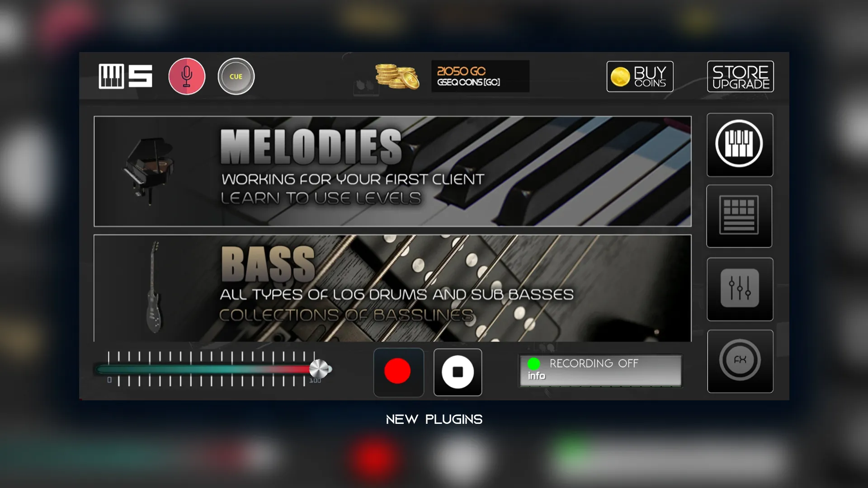868x488 pixels.
Task: Click the BUY COINS button
Action: click(640, 76)
